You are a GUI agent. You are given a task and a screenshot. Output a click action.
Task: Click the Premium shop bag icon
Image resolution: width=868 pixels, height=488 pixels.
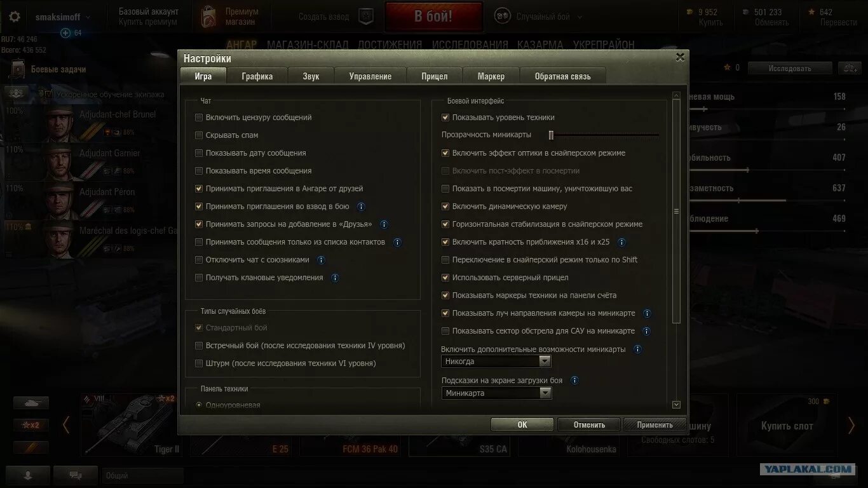click(x=207, y=17)
